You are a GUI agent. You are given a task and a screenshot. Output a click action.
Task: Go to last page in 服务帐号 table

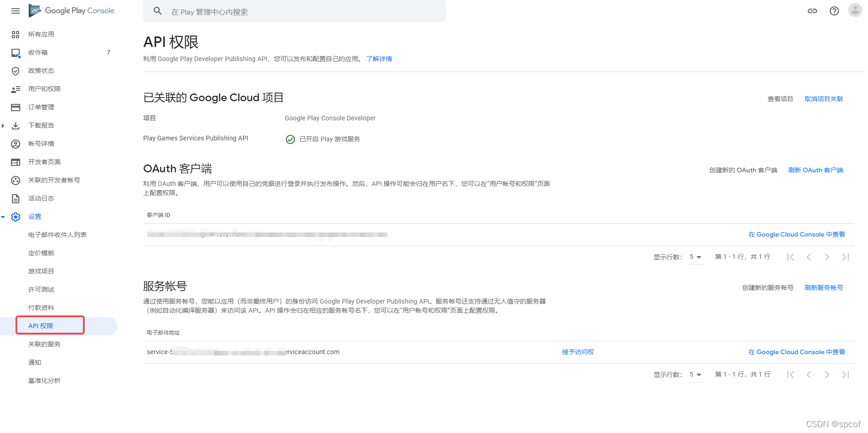pyautogui.click(x=845, y=375)
